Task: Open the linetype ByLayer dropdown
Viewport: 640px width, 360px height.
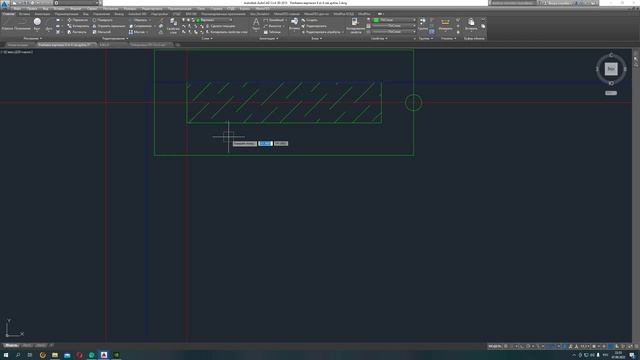Action: [394, 32]
